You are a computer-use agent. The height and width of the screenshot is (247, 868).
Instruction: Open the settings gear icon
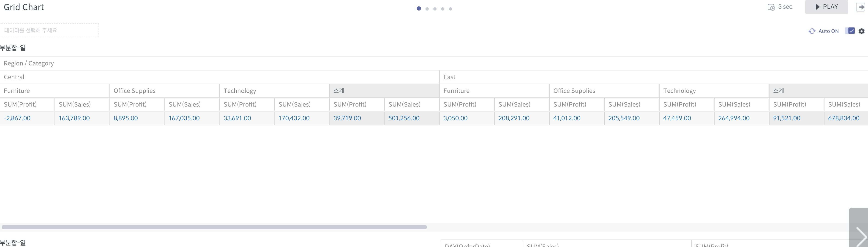(x=862, y=31)
